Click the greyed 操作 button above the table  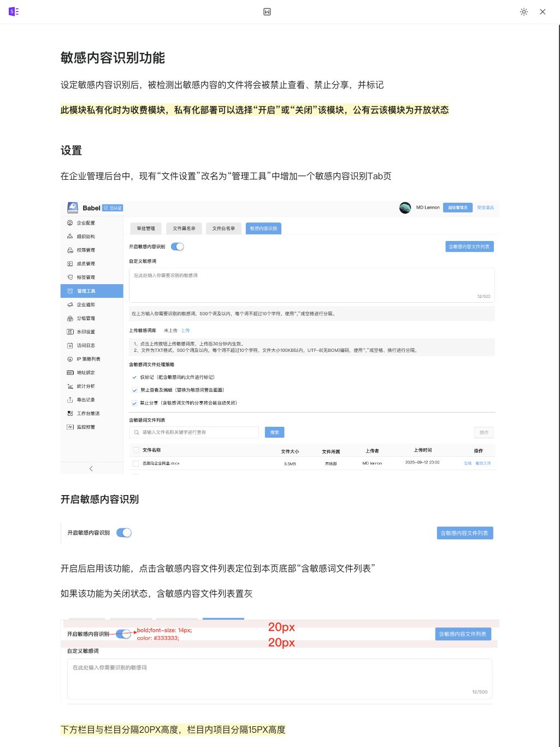pos(484,432)
